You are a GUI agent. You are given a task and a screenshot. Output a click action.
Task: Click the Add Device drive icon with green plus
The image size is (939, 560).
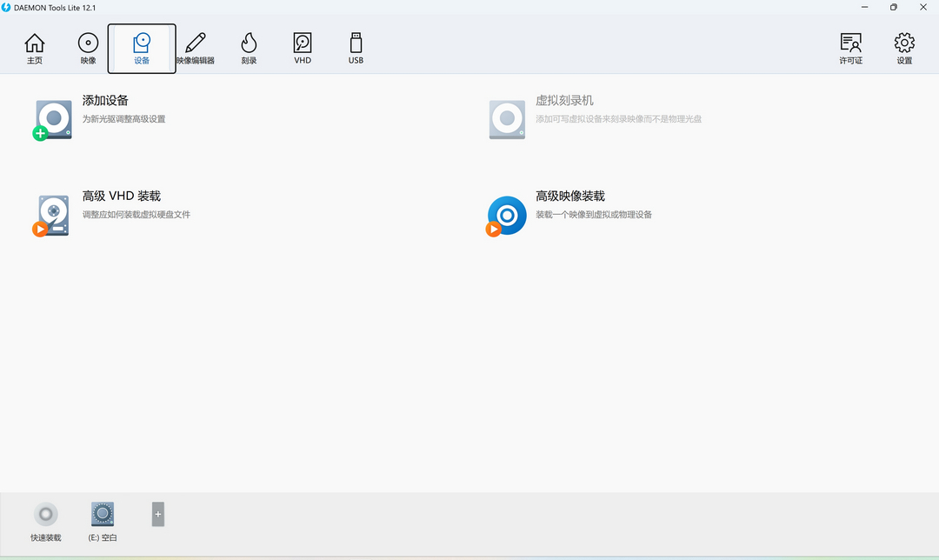(52, 119)
